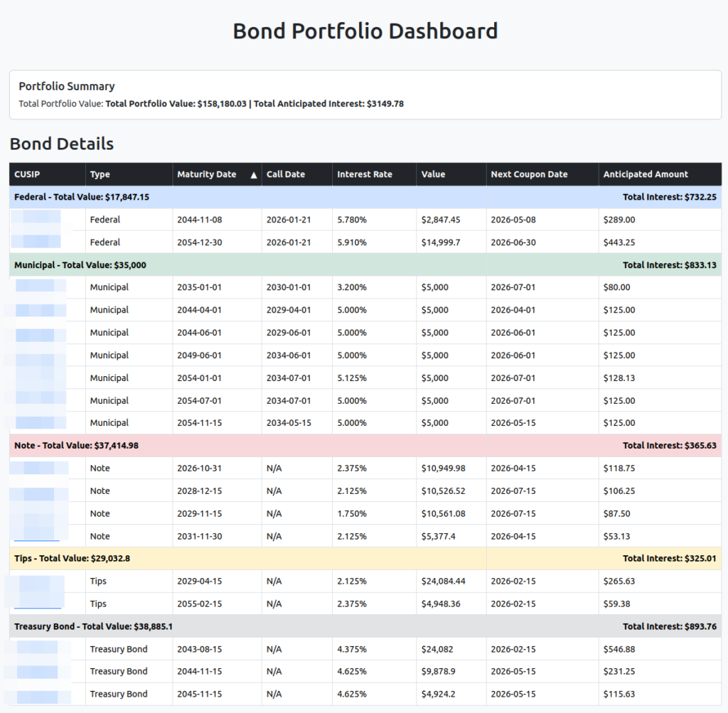Collapse the Federal group header row

(82, 197)
